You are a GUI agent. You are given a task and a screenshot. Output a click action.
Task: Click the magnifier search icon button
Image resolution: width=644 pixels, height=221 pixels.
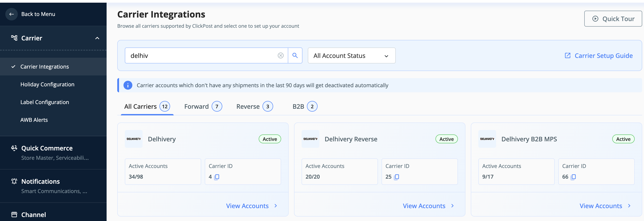[x=295, y=55]
